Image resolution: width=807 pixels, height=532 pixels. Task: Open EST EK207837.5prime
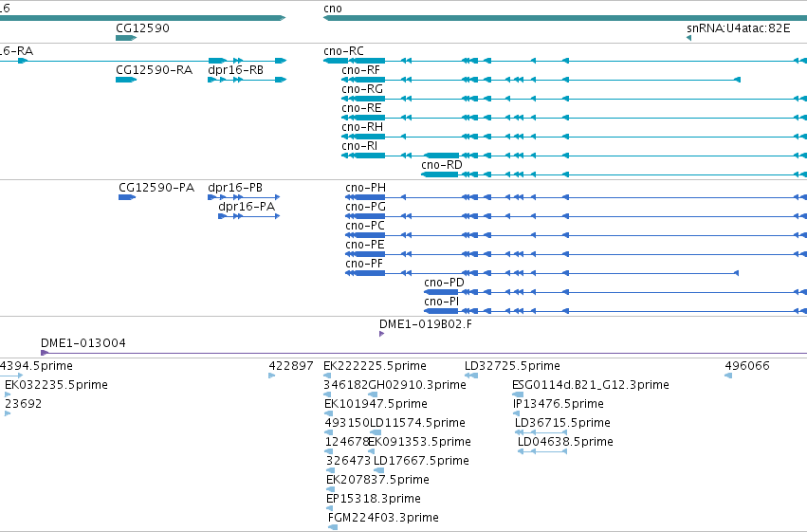pyautogui.click(x=377, y=480)
